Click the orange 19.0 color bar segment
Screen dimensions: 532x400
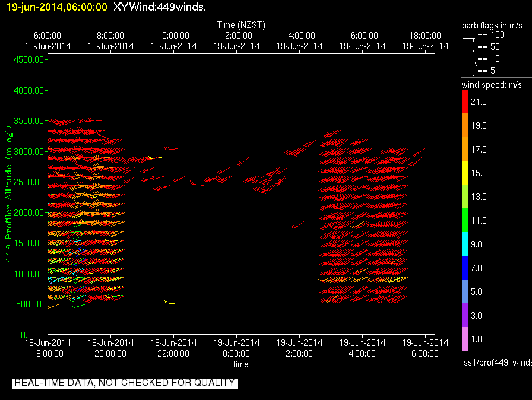tap(465, 125)
